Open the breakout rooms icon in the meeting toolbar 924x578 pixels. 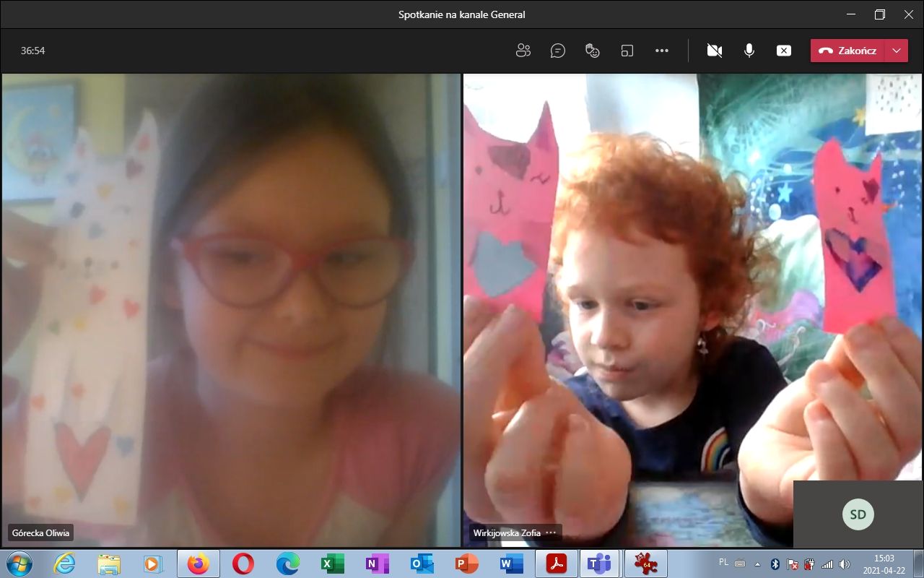tap(627, 51)
